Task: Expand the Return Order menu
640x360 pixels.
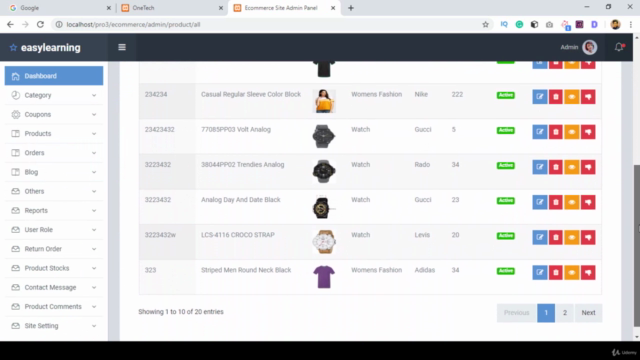Action: (x=54, y=249)
